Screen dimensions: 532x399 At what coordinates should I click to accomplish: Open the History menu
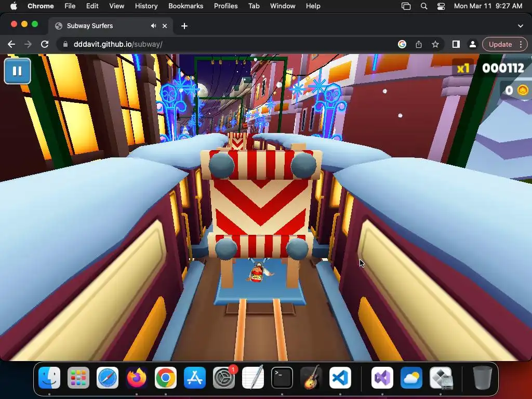point(146,6)
